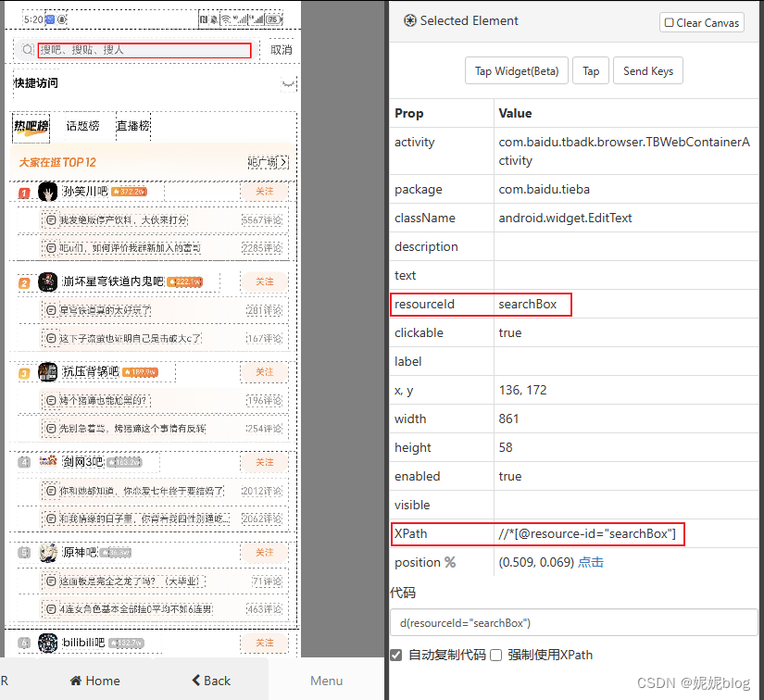Click rank 3 badge icon
Image resolution: width=764 pixels, height=700 pixels.
pos(24,374)
